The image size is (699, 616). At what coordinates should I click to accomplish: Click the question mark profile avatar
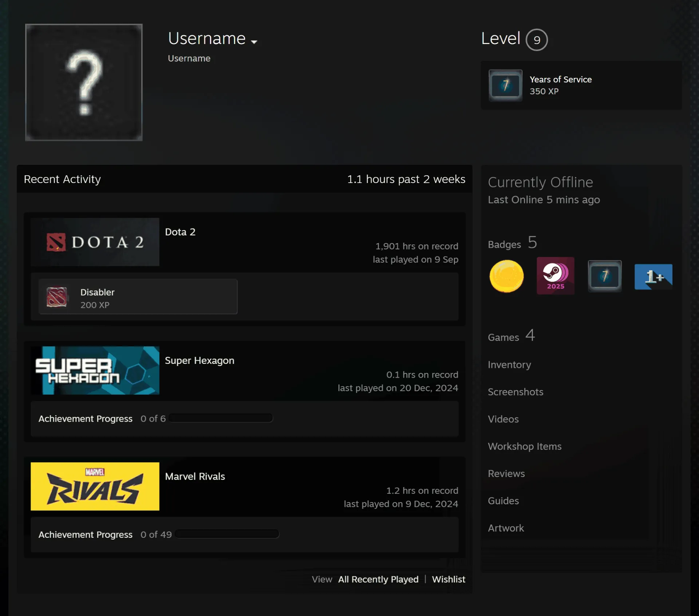tap(84, 82)
